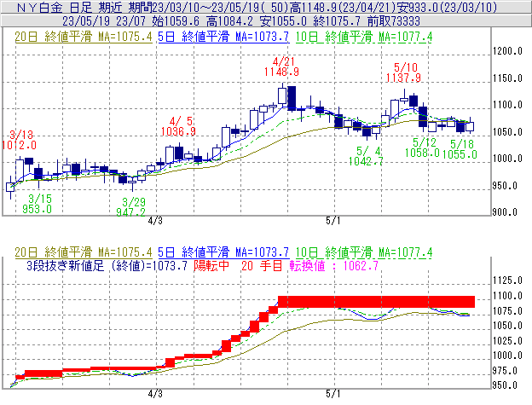Select the 3/15 953.0 low label
The image size is (532, 405).
click(x=38, y=204)
